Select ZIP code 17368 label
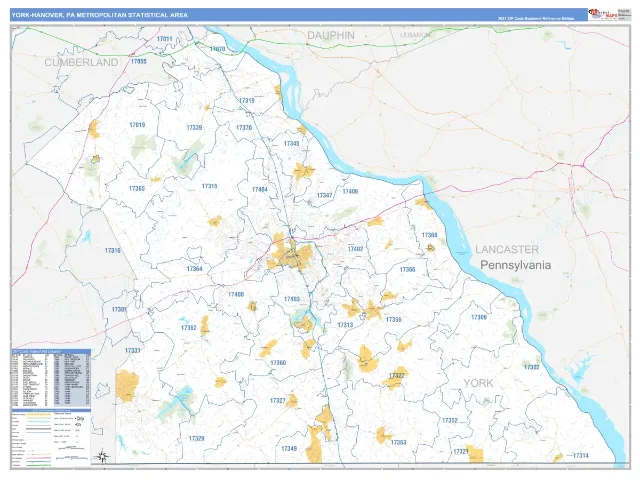The height and width of the screenshot is (480, 640). pyautogui.click(x=429, y=235)
